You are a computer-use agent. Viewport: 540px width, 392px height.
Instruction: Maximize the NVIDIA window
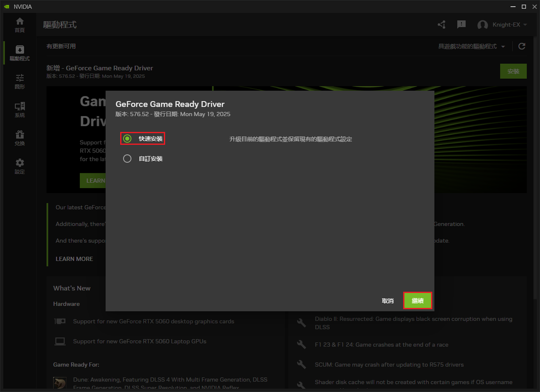[524, 6]
